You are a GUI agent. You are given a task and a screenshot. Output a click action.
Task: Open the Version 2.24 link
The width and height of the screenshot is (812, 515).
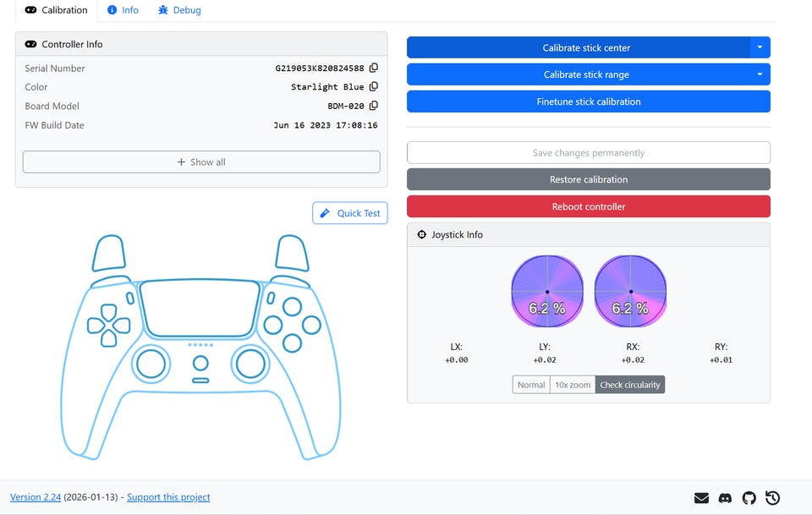tap(36, 497)
